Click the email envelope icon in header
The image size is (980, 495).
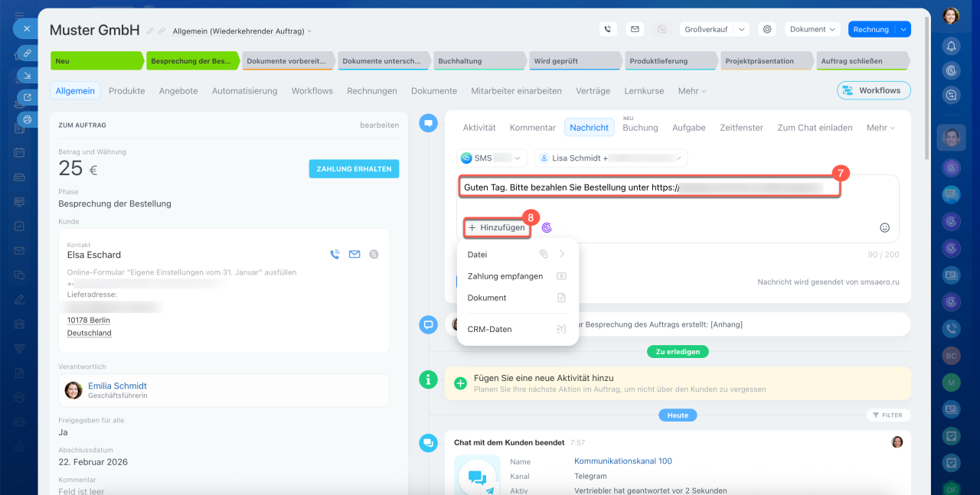pyautogui.click(x=634, y=29)
